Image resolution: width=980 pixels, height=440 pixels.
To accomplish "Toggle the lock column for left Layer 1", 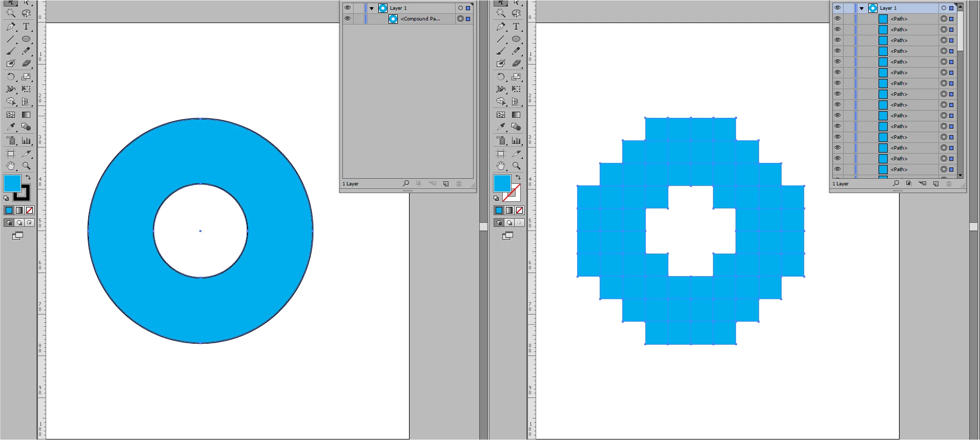I will point(358,8).
